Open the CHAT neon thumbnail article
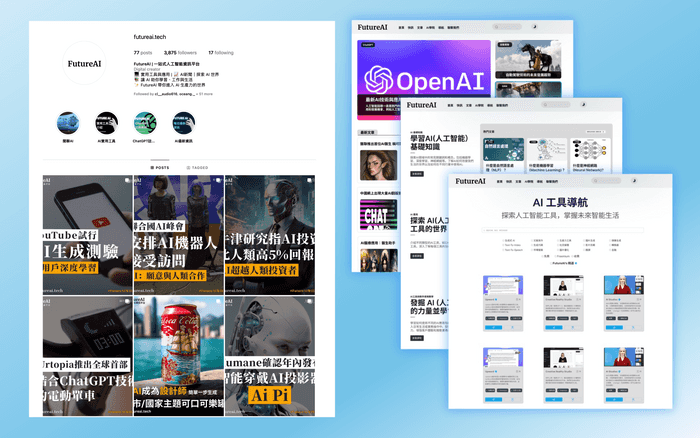 tap(379, 214)
